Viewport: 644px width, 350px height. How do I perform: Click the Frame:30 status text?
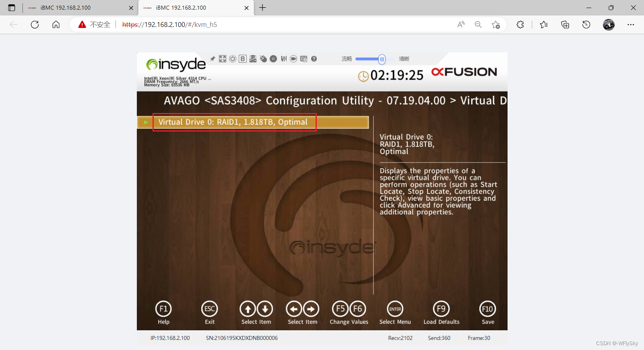pyautogui.click(x=479, y=338)
